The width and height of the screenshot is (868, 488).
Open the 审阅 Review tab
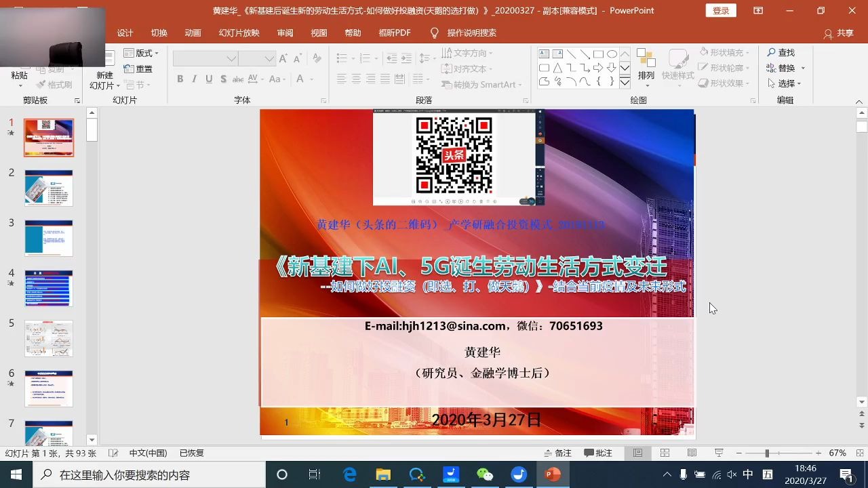285,33
